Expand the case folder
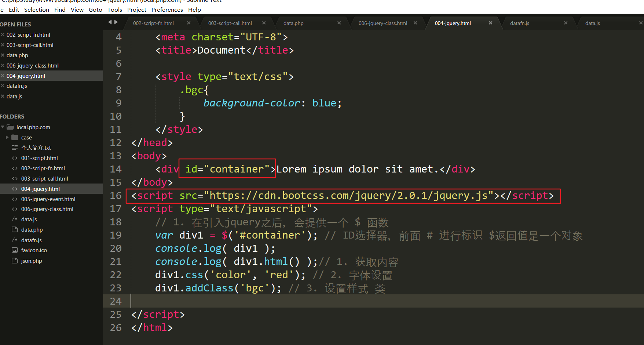 coord(7,138)
